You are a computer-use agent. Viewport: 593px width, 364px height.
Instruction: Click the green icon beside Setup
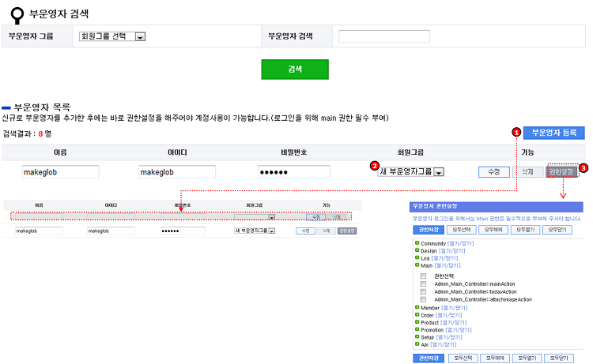417,337
